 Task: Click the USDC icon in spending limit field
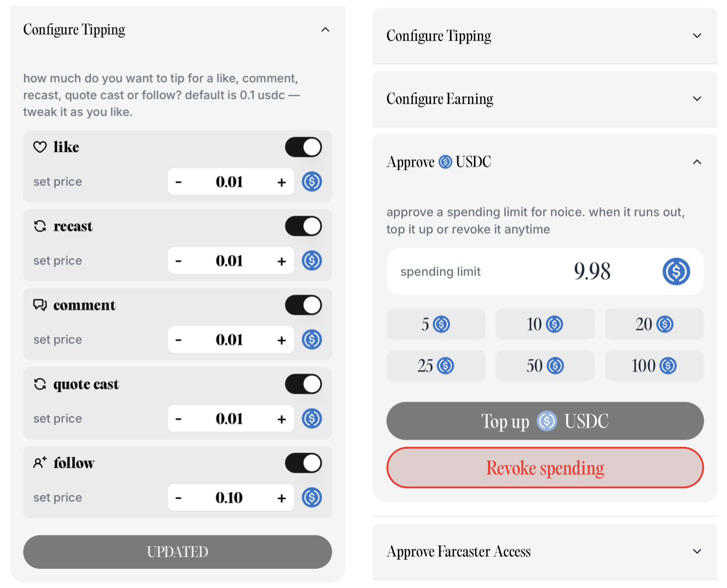(x=676, y=272)
